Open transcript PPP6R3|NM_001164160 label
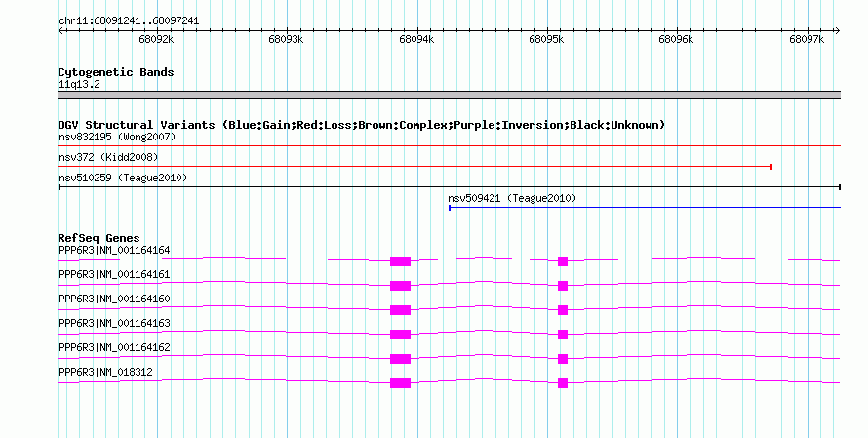This screenshot has height=438, width=868. (114, 299)
